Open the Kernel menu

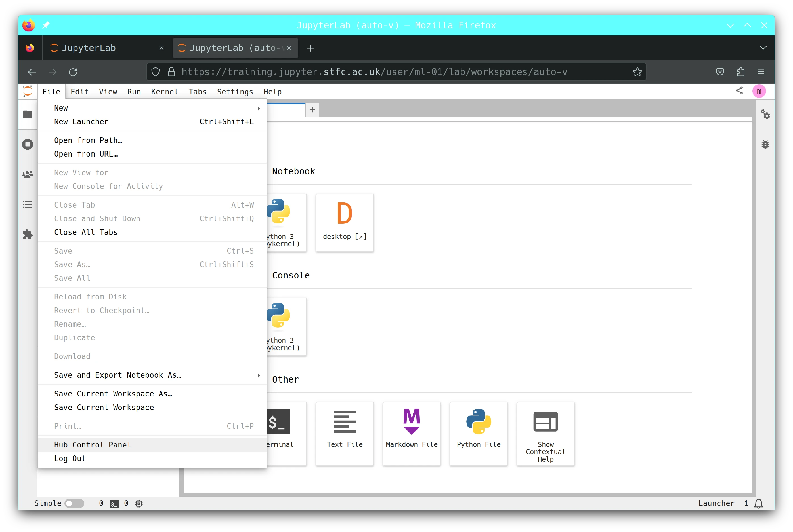[164, 92]
